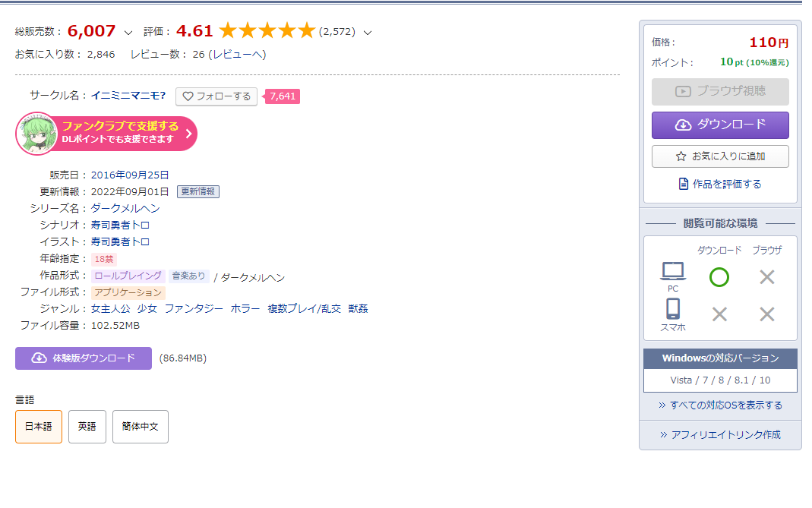Click the heart Follow button
Screen dimensions: 812x508
pos(216,96)
